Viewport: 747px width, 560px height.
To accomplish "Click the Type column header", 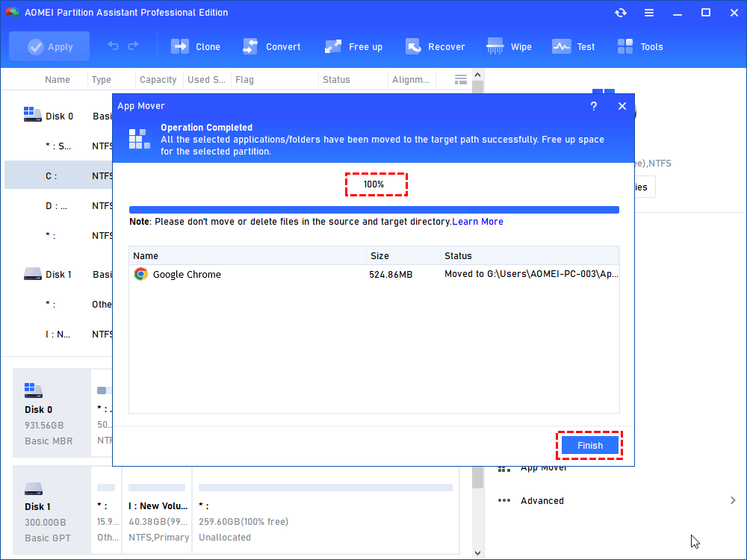I will pyautogui.click(x=102, y=80).
